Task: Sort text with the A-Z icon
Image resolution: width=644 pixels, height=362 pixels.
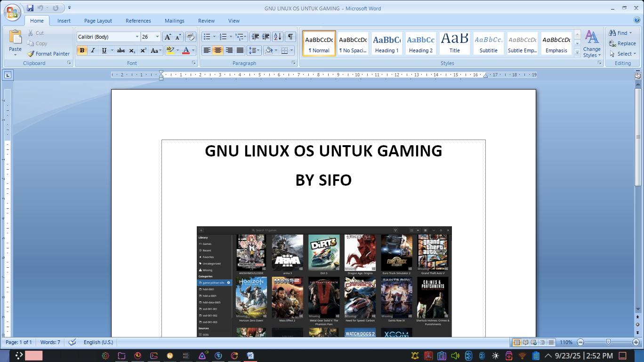Action: [278, 37]
